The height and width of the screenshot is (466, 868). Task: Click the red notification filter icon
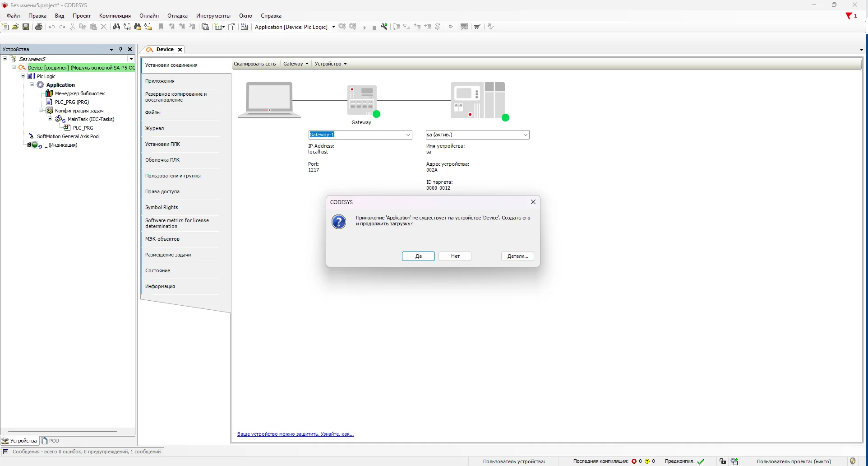(850, 16)
